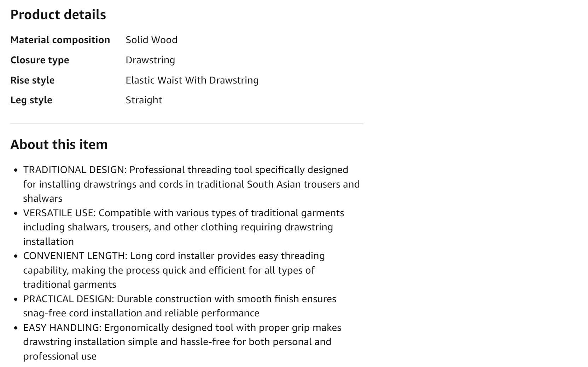Click the Material composition label
Viewport: 588px width, 367px height.
pyautogui.click(x=60, y=40)
